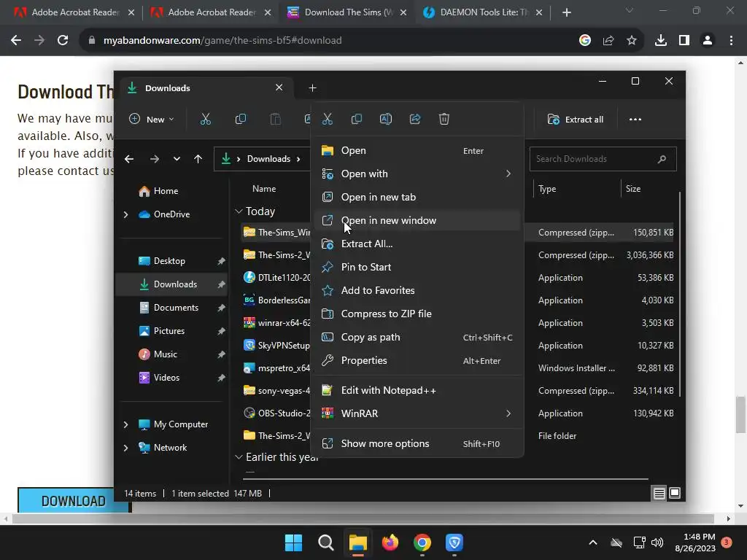This screenshot has height=560, width=747.
Task: Expand OneDrive in navigation pane
Action: [x=125, y=215]
